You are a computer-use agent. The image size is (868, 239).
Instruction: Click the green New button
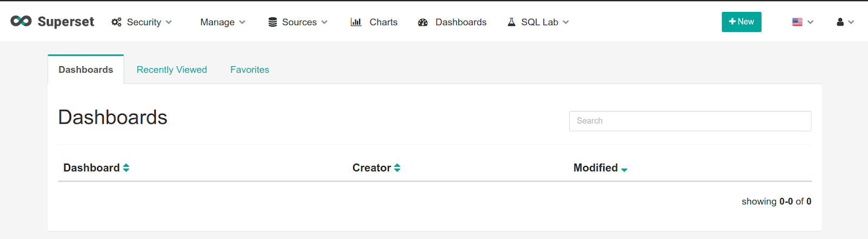pos(742,22)
